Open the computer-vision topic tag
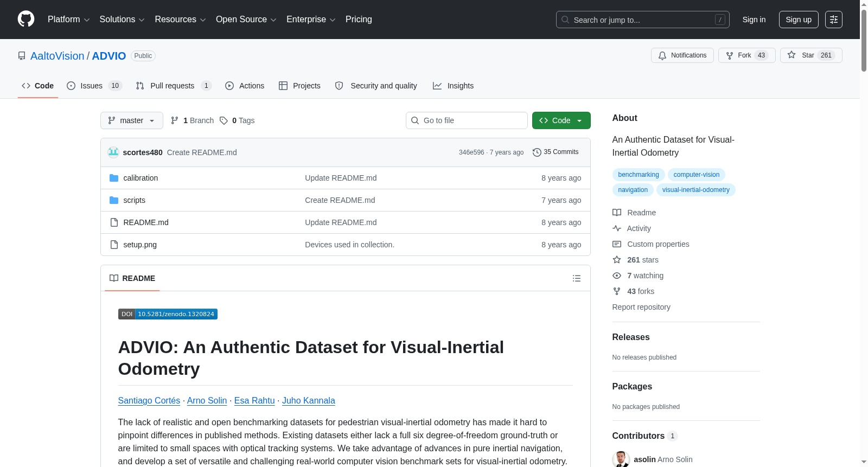 697,175
